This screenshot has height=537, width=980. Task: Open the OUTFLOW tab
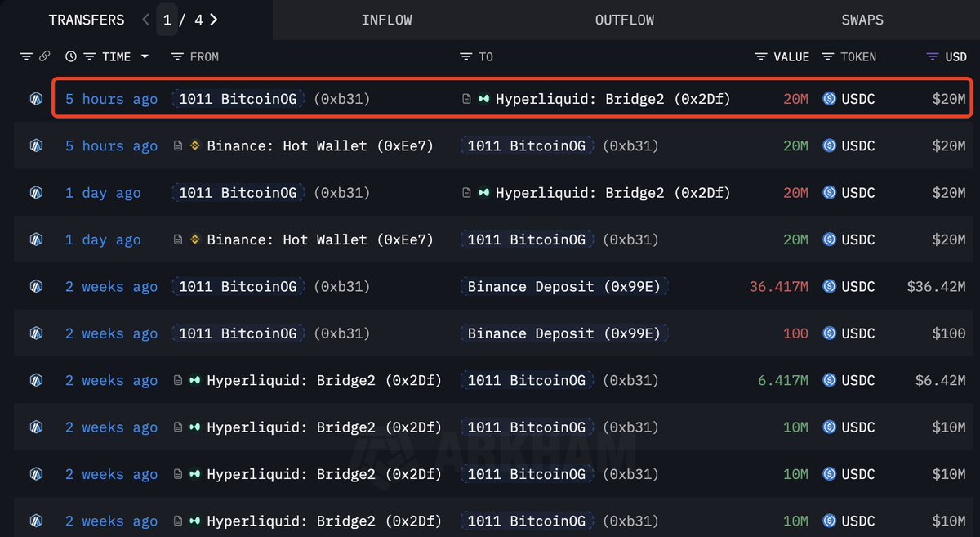624,20
